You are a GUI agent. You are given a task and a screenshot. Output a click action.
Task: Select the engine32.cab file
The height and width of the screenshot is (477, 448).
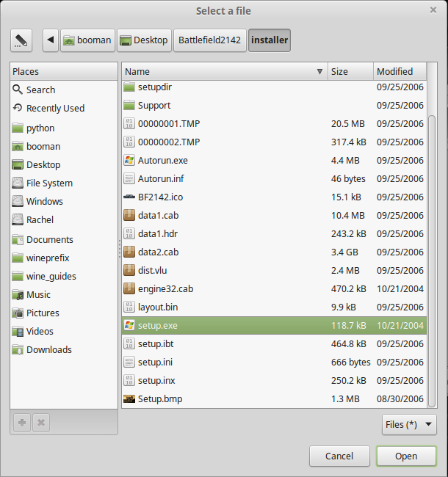[x=274, y=288]
